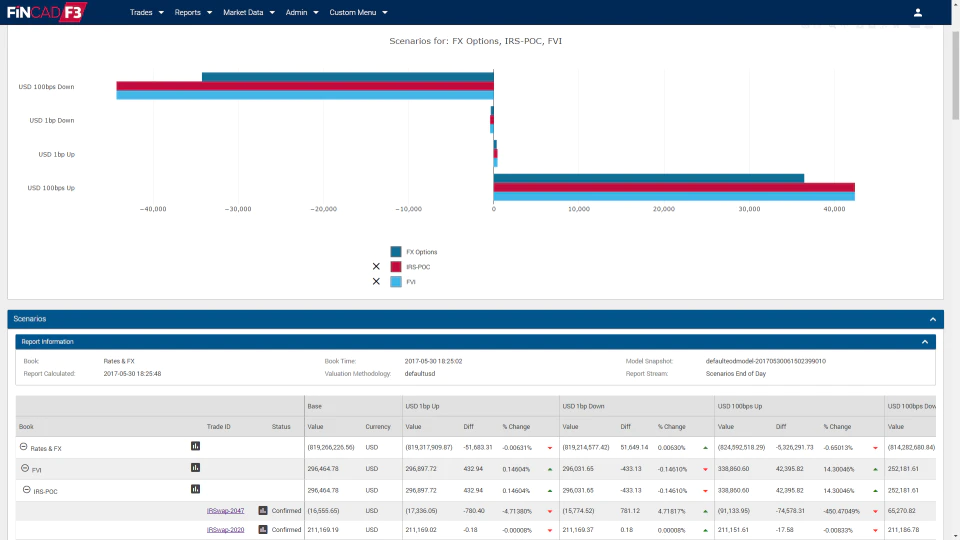This screenshot has width=960, height=540.
Task: Open the IRSwap-2020 trade link
Action: point(225,530)
